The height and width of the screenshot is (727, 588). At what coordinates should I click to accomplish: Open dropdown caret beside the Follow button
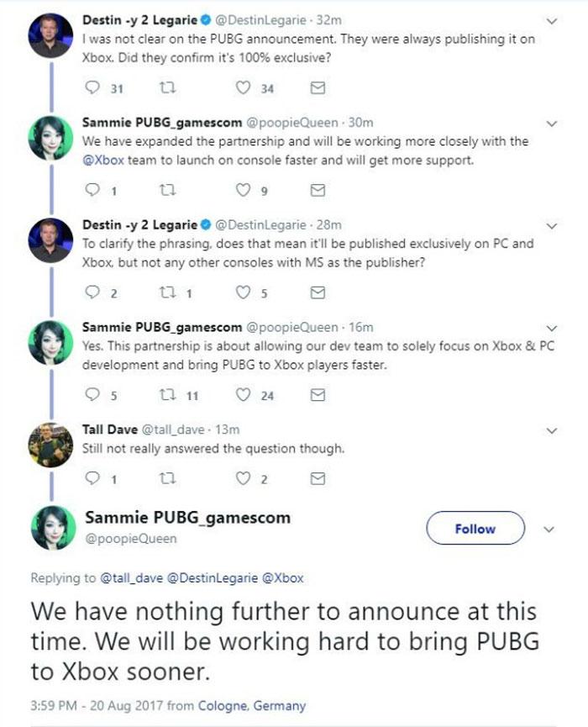549,529
